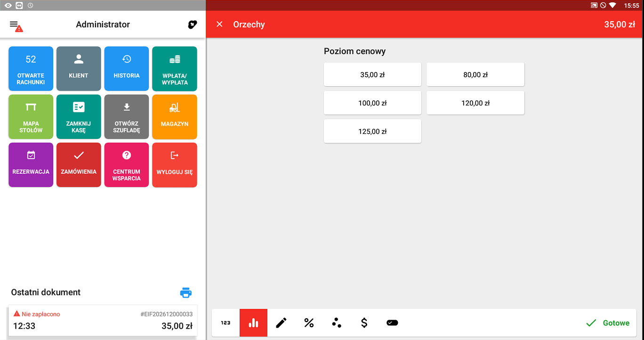The image size is (644, 340).
Task: Open the Wpłata/Wypłata tile
Action: tap(175, 68)
